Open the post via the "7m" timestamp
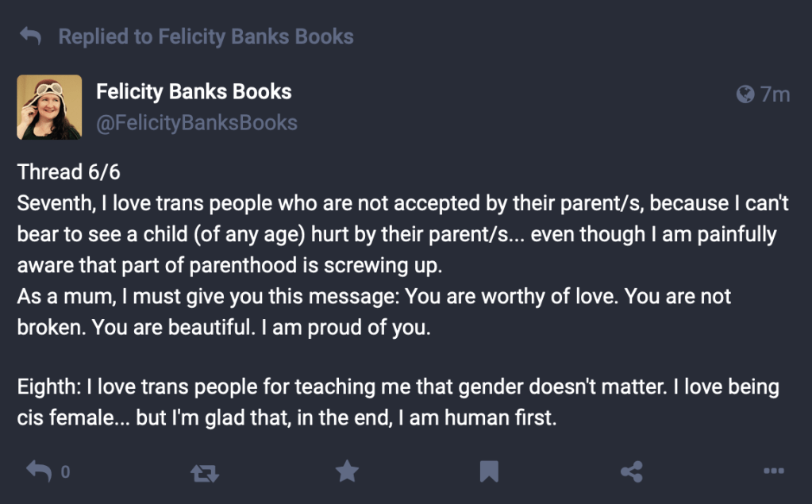 point(775,95)
